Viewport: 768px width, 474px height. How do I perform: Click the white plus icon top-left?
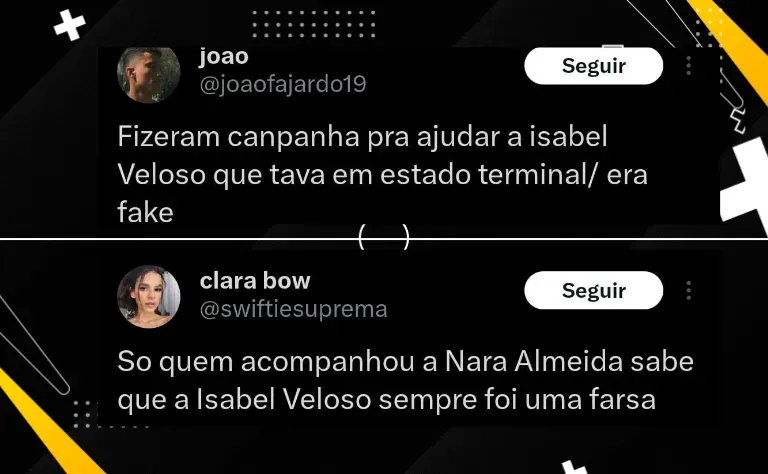point(70,24)
